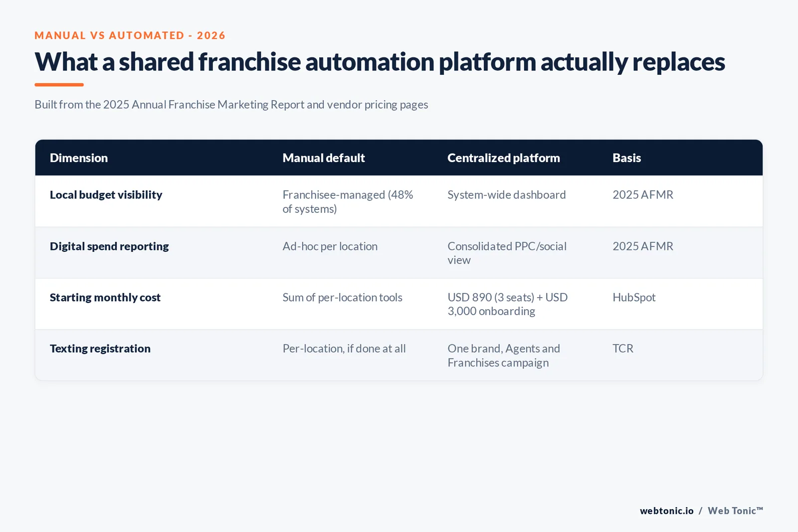The image size is (798, 532).
Task: Click the 'Consolidated PPC/social view' cell
Action: tap(507, 253)
